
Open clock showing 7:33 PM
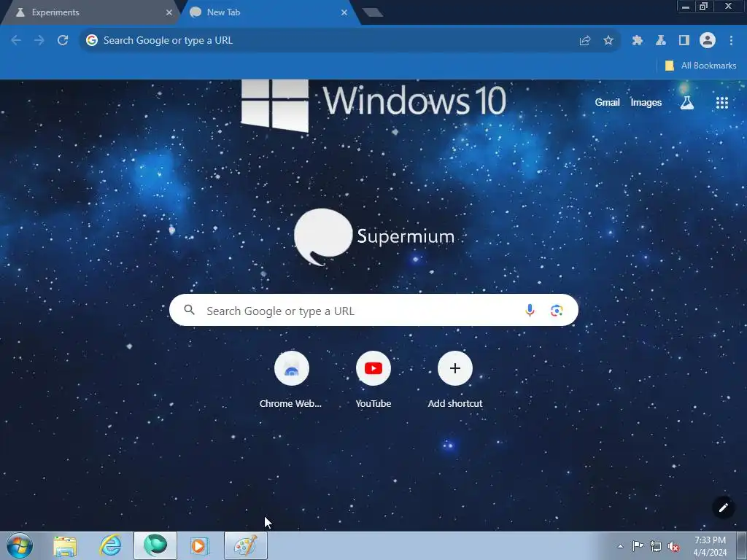pos(710,546)
